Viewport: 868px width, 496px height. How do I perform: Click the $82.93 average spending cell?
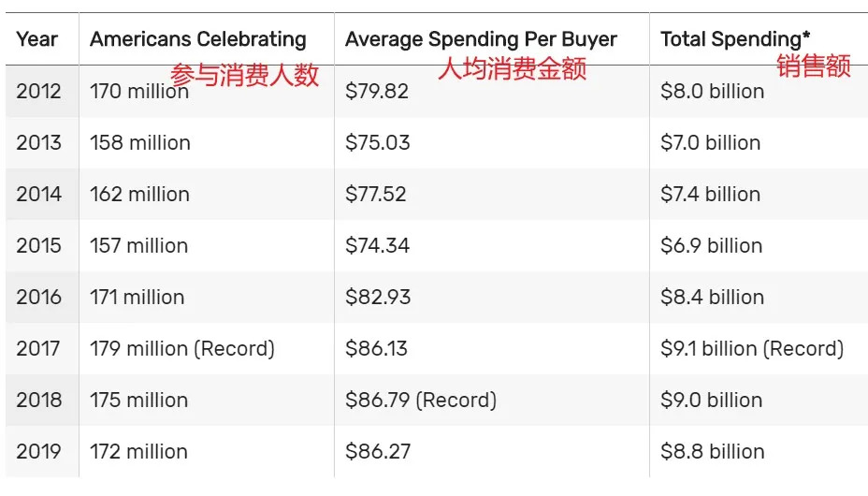coord(378,298)
